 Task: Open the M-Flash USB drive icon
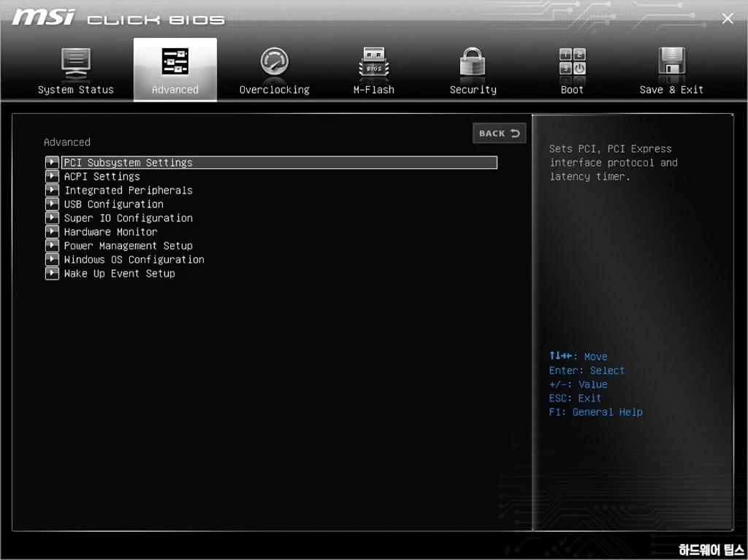[x=373, y=62]
